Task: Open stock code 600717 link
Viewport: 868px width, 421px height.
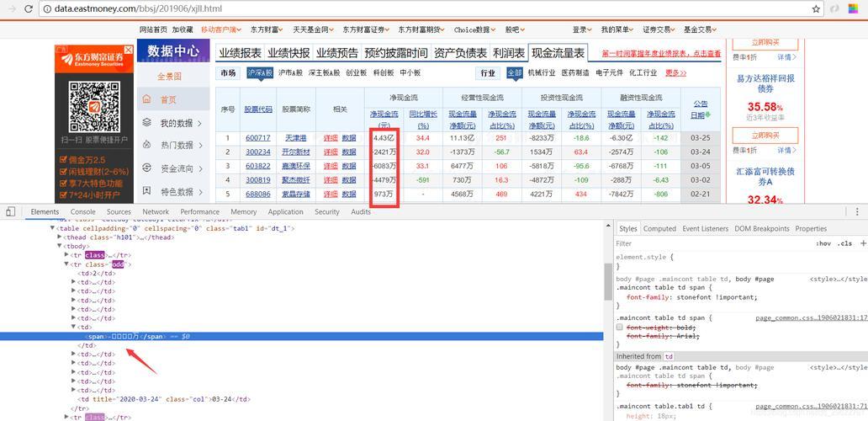Action: point(258,137)
